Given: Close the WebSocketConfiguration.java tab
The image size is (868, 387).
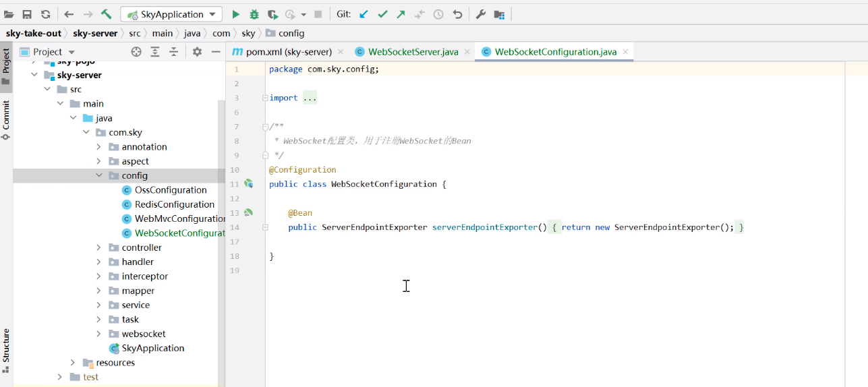Looking at the screenshot, I should (x=625, y=52).
